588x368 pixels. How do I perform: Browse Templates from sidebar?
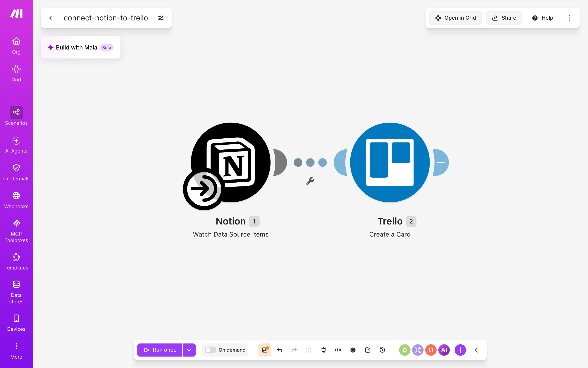pos(16,262)
